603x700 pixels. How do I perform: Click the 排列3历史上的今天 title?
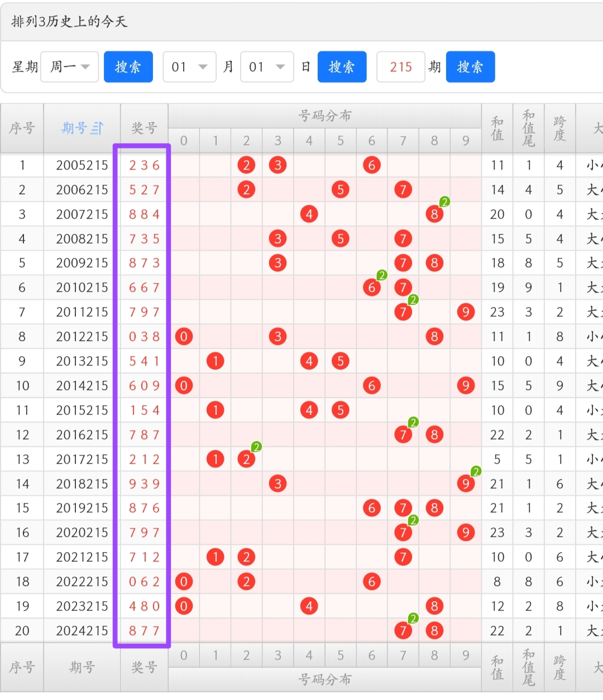69,22
